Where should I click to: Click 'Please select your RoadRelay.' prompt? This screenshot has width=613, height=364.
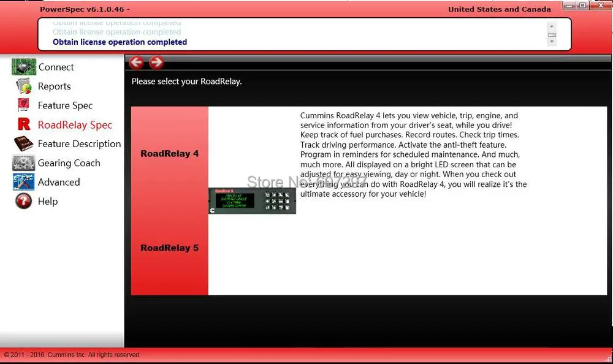coord(186,82)
